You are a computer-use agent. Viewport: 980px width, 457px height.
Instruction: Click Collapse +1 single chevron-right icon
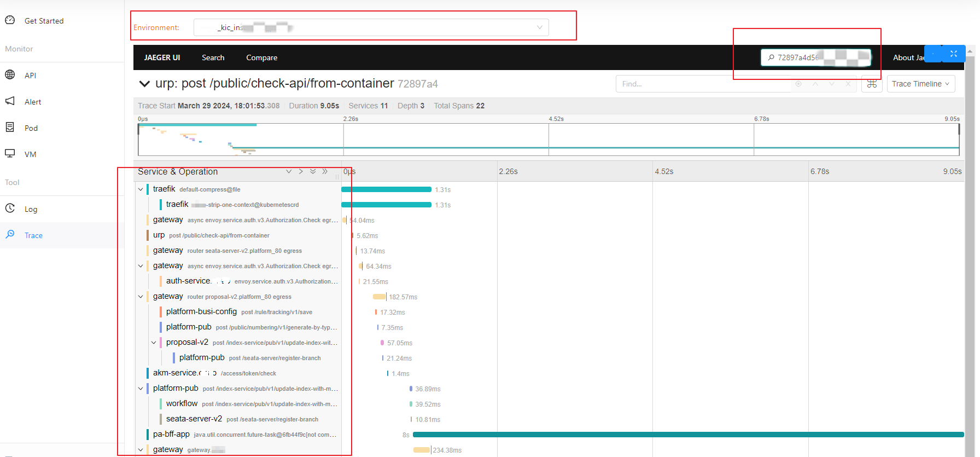click(x=301, y=171)
